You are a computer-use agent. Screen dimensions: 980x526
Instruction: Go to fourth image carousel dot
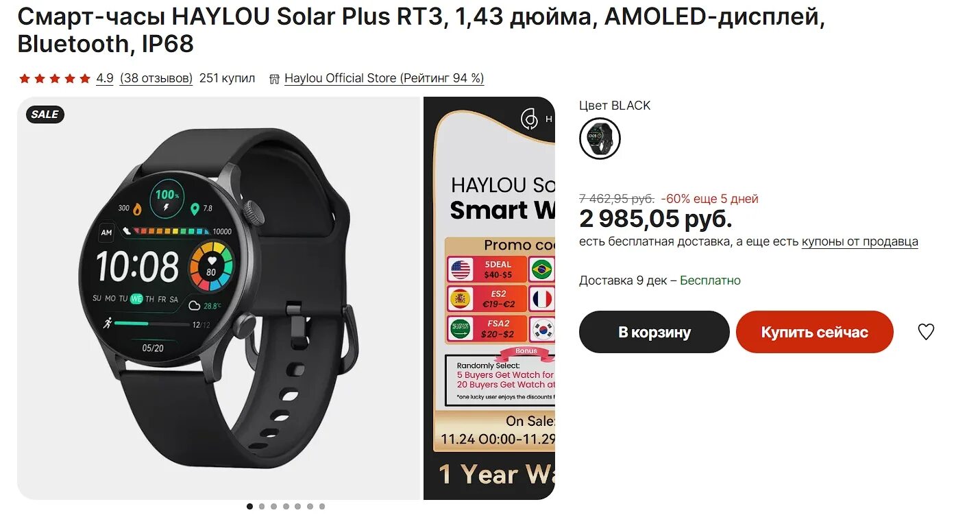(x=286, y=507)
